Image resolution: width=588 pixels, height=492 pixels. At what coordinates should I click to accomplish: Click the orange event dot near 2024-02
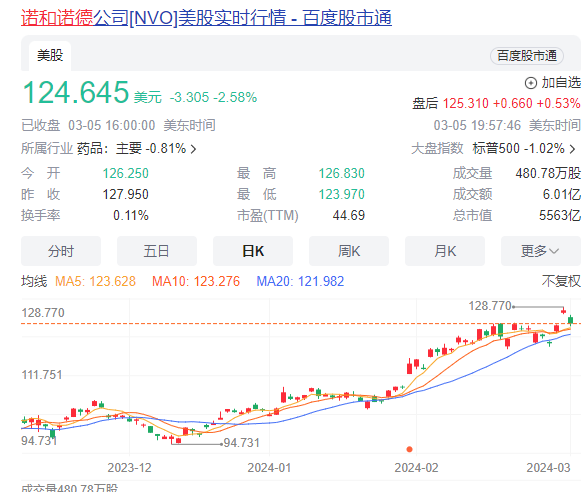click(410, 449)
